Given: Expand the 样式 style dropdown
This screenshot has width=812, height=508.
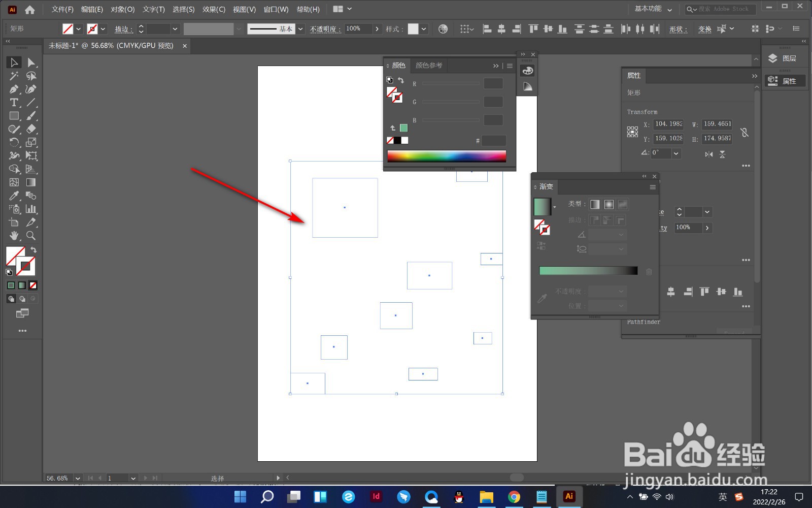Looking at the screenshot, I should 424,29.
